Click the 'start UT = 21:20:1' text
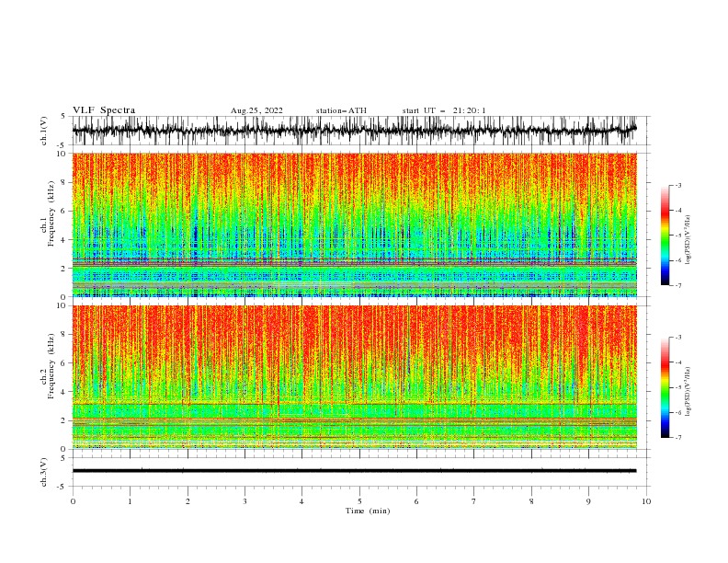The height and width of the screenshot is (563, 728). 444,110
